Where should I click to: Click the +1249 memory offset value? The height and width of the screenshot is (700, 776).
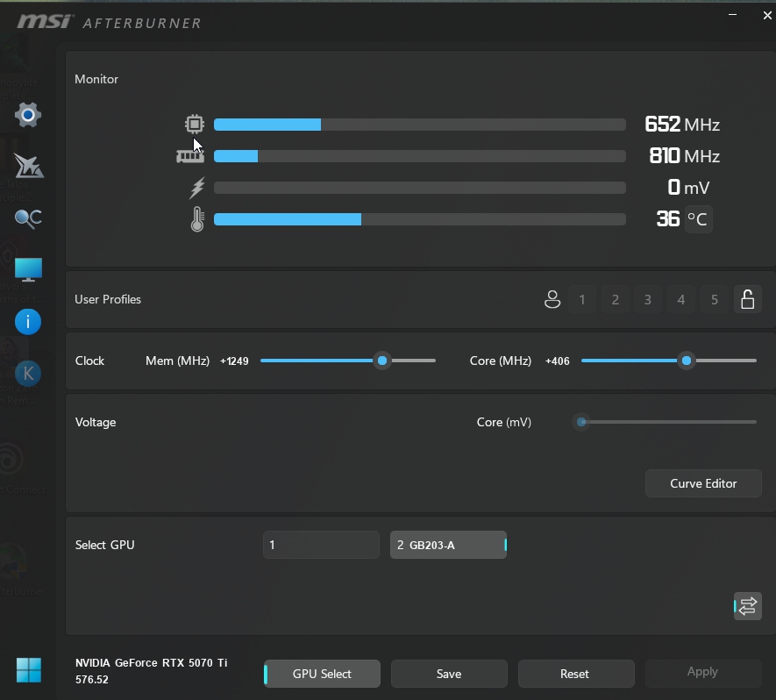[234, 361]
